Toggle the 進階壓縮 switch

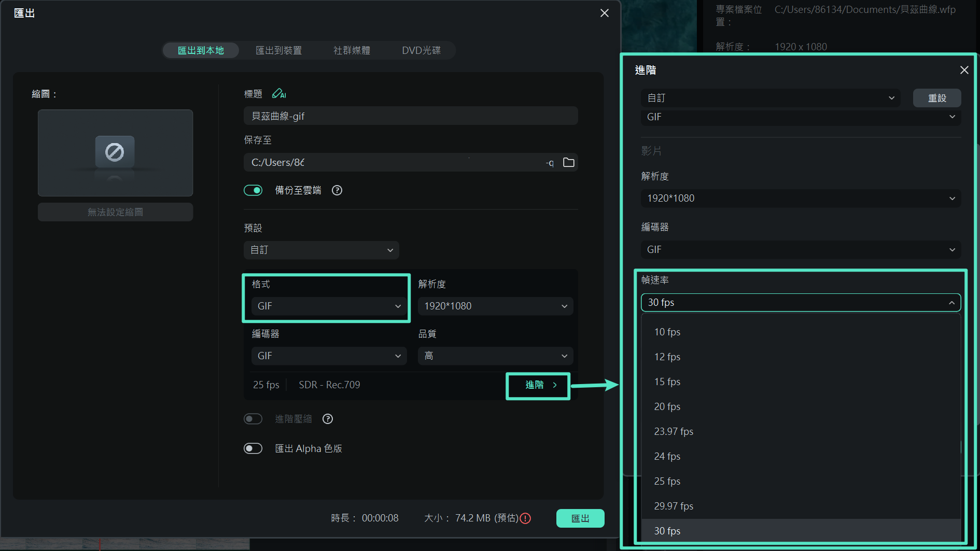click(253, 419)
